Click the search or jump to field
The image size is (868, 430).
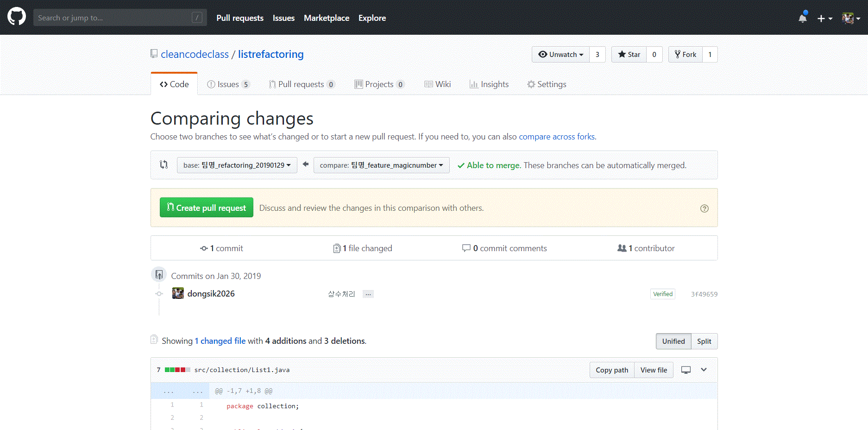tap(120, 17)
